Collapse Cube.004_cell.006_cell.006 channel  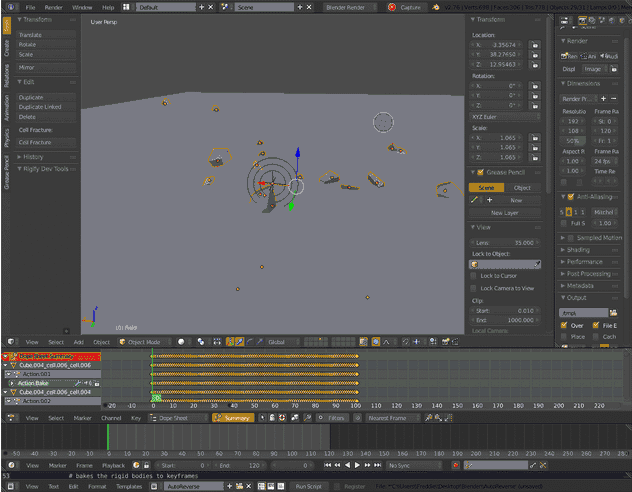pyautogui.click(x=6, y=365)
